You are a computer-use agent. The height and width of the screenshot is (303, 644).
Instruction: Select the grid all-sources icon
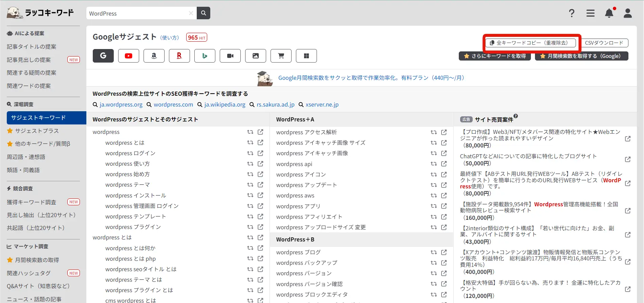coord(306,56)
